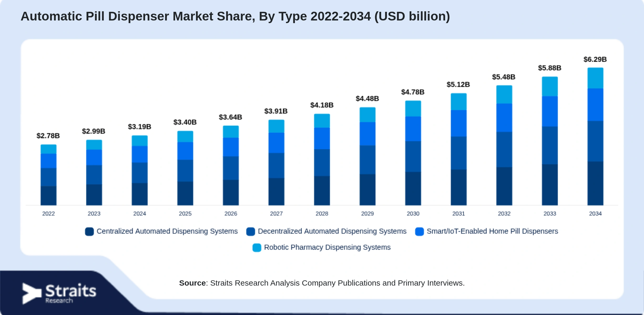This screenshot has width=644, height=315.
Task: Click the 2029 axis label
Action: pos(367,214)
